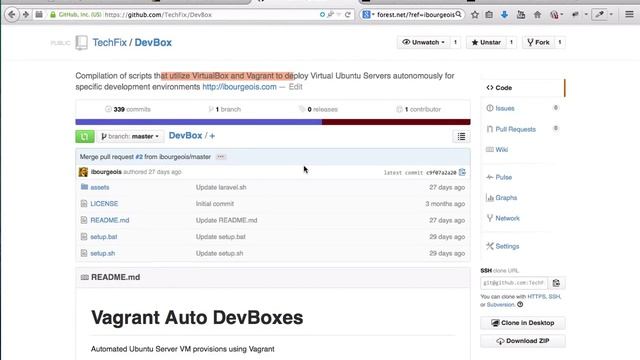Screen dimensions: 640x360
Task: Click the dark red language bar segment
Action: 396,122
